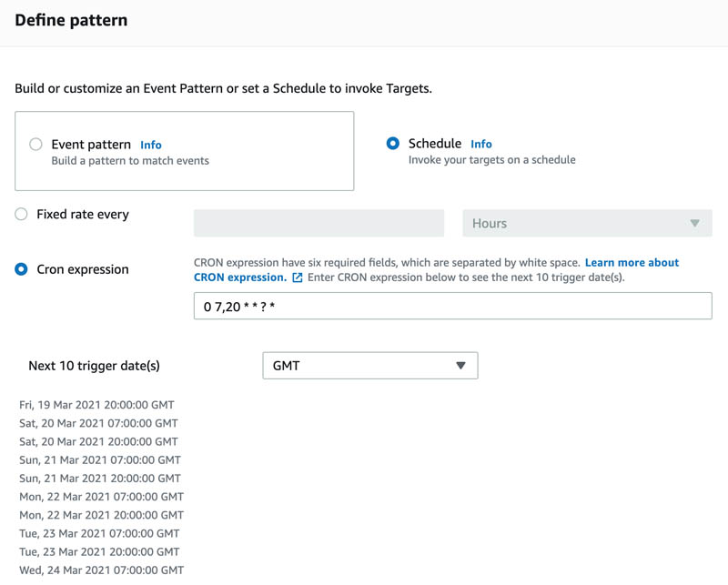Click the Wed, 24 Mar 2021 trigger date
This screenshot has width=728, height=585.
click(x=101, y=570)
